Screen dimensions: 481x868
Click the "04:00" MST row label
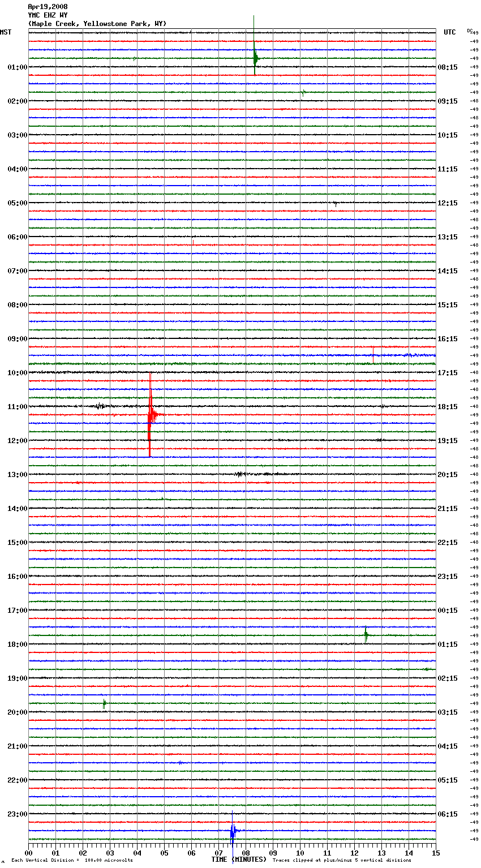(17, 169)
